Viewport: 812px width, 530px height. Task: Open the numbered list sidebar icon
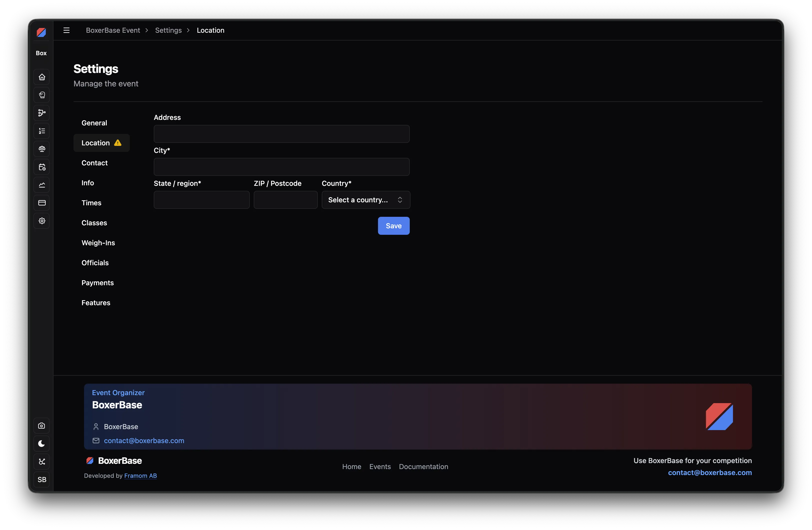[x=41, y=131]
